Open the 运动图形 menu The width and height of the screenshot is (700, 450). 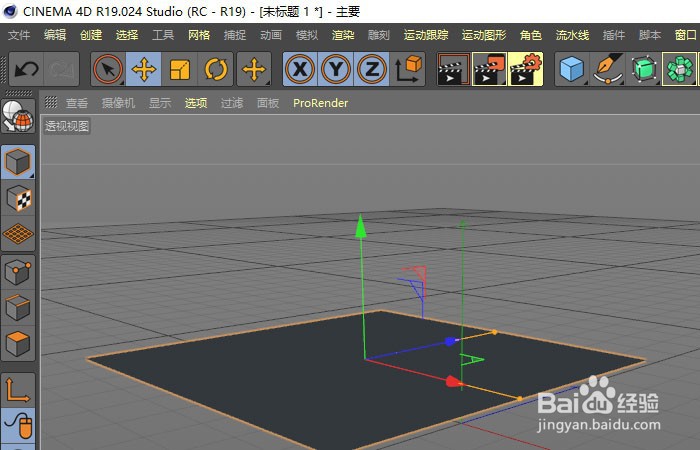tap(484, 35)
